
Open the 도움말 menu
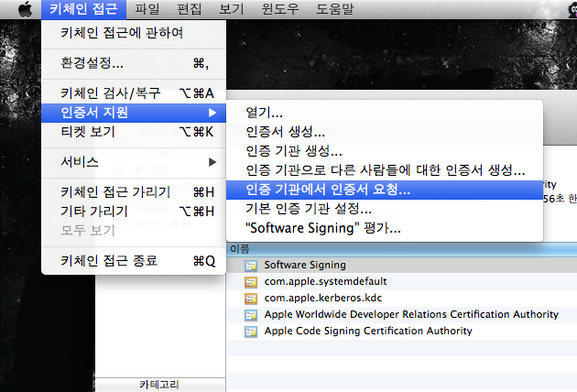(x=335, y=9)
